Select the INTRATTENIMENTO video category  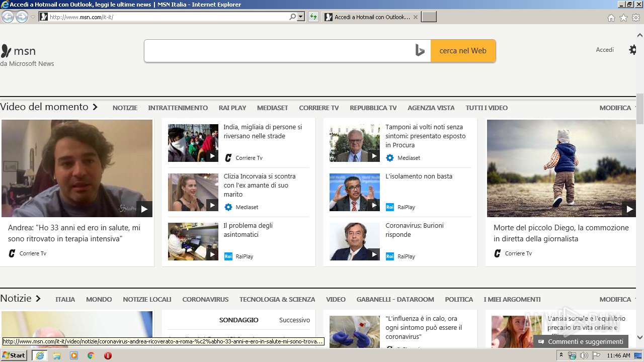(x=178, y=108)
